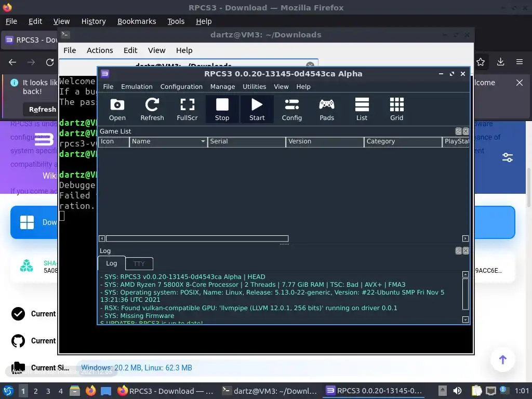Select the Log tab
Screen dimensions: 532x399
(x=111, y=263)
